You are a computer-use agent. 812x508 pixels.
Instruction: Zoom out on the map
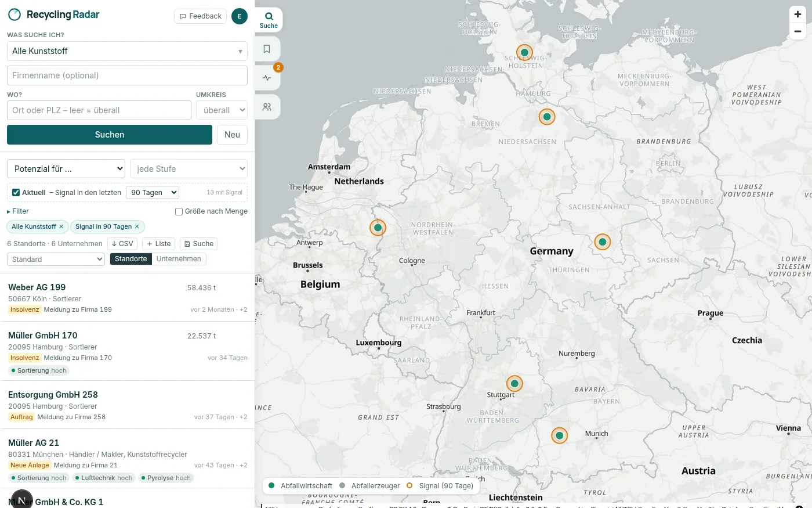(x=797, y=31)
